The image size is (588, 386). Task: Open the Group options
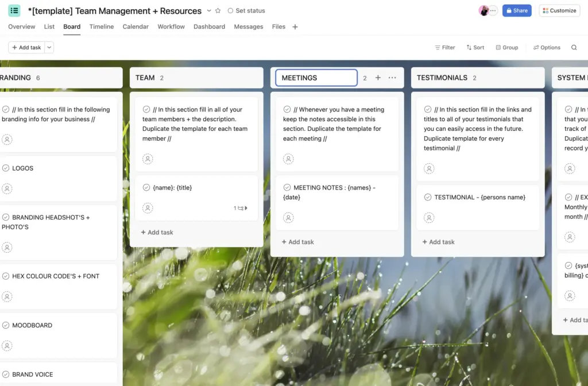[x=506, y=47]
